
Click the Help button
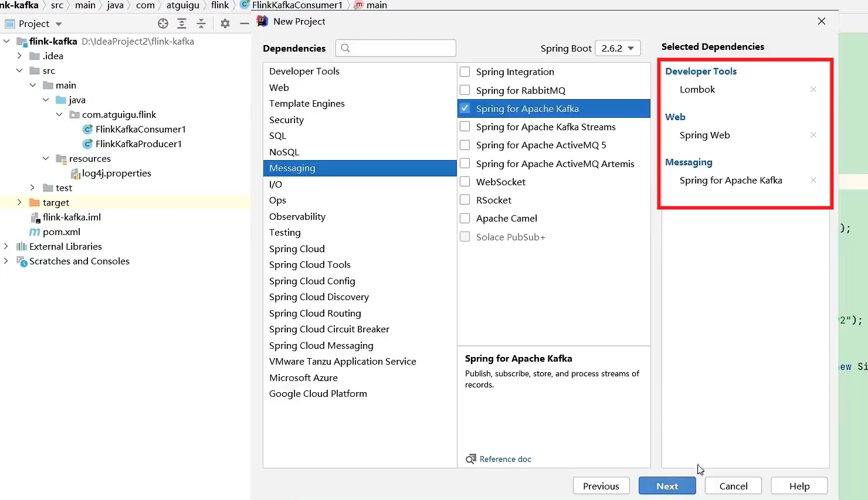click(x=799, y=486)
